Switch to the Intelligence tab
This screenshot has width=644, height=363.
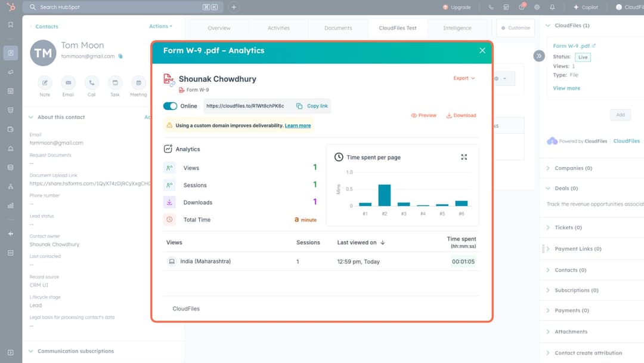(x=457, y=27)
